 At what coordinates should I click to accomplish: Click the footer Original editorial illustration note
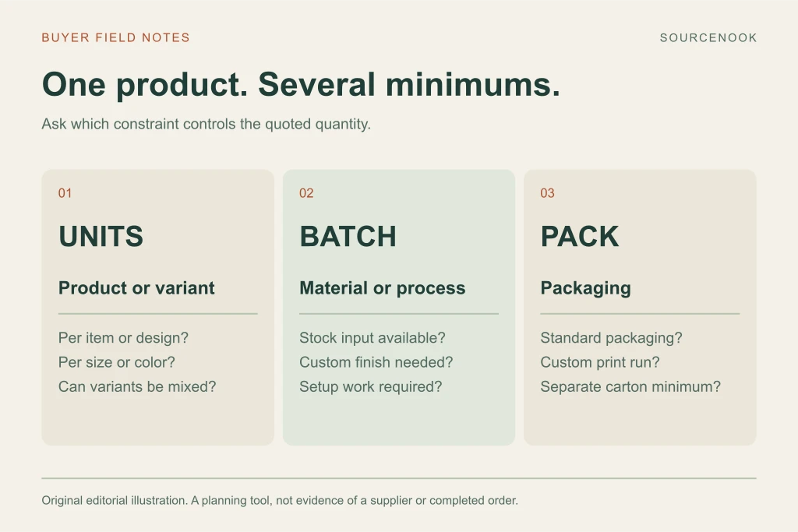tap(280, 501)
